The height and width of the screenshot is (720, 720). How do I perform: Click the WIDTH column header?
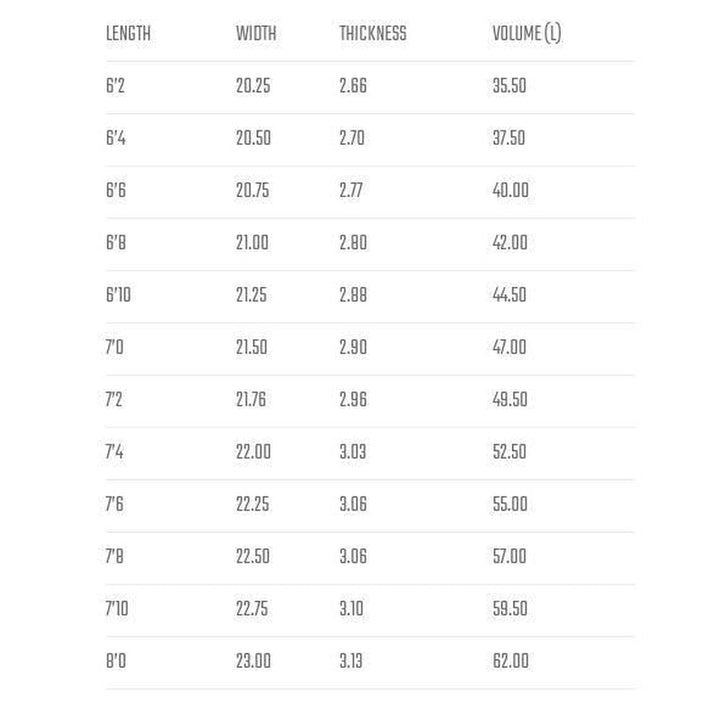point(256,34)
